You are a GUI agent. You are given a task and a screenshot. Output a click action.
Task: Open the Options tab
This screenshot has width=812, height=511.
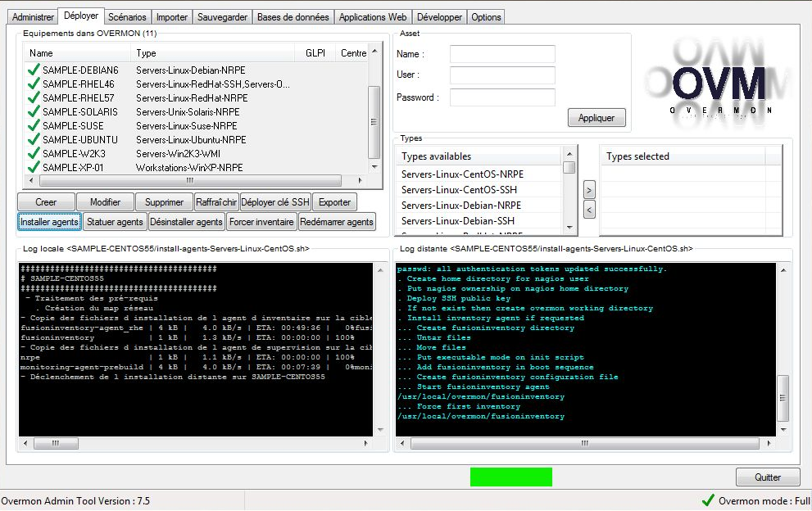[x=486, y=16]
